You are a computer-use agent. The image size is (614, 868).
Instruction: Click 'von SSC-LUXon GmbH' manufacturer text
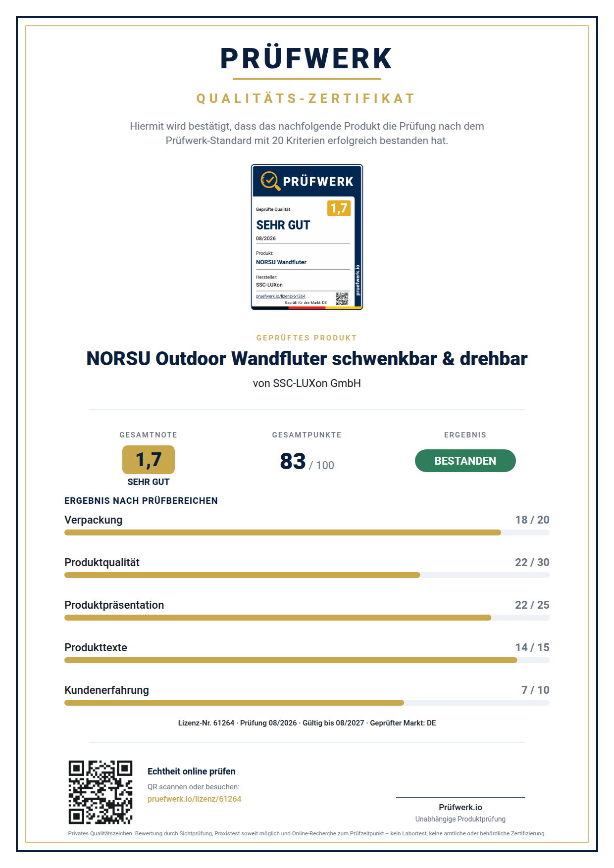307,383
